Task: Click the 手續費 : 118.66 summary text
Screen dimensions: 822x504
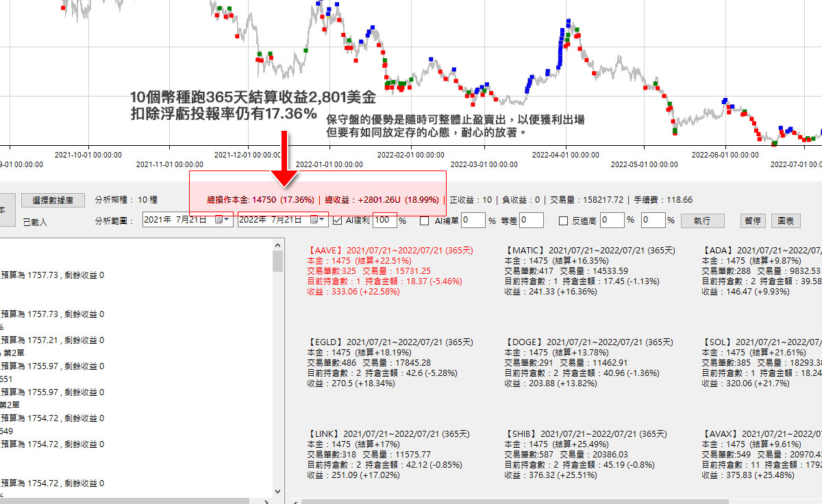Action: (663, 200)
